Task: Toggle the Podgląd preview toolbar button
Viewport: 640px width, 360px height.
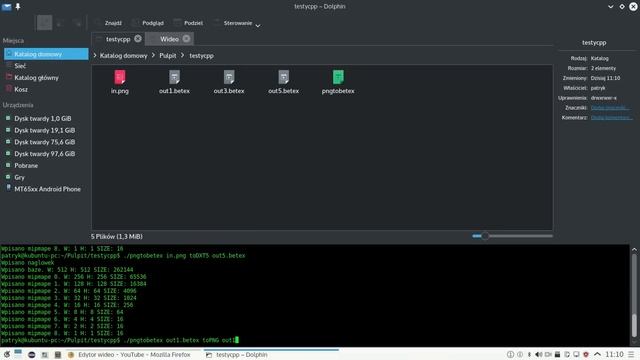Action: click(x=148, y=23)
